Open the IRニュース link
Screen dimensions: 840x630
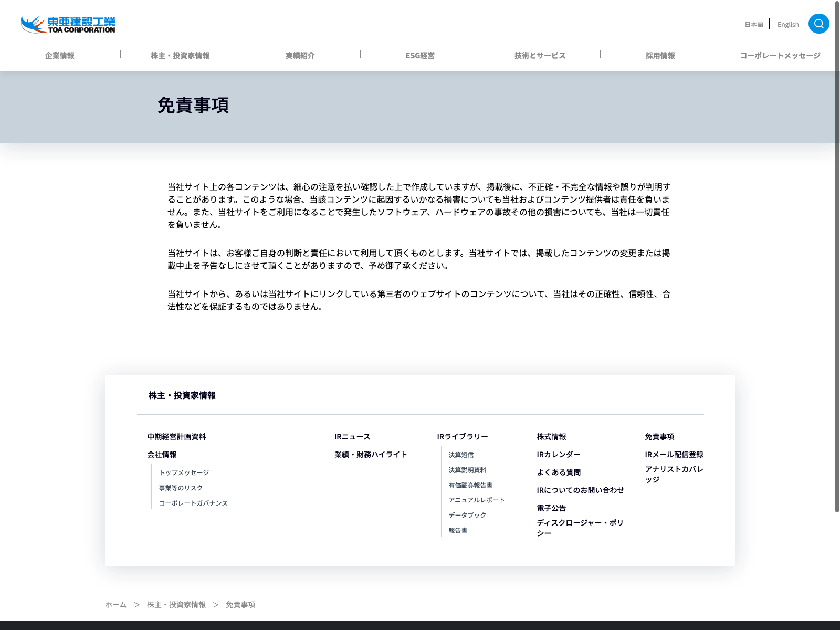[x=352, y=437]
